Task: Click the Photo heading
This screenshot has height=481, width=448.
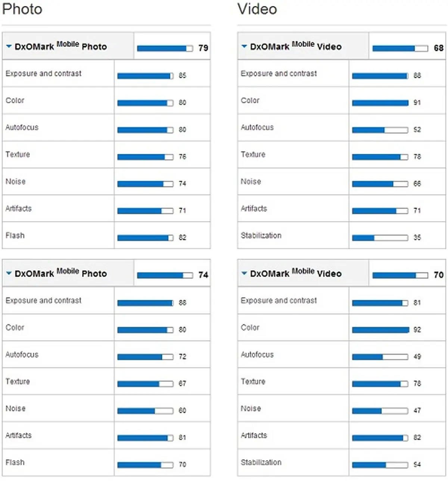Action: 22,9
